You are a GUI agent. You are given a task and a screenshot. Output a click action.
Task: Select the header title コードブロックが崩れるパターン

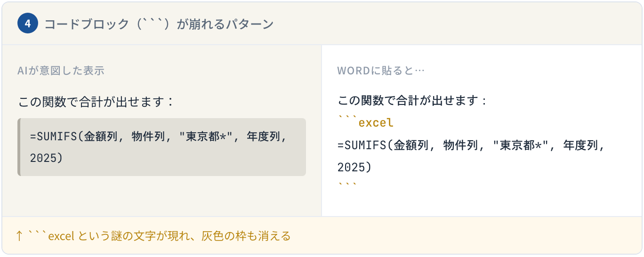(x=159, y=24)
